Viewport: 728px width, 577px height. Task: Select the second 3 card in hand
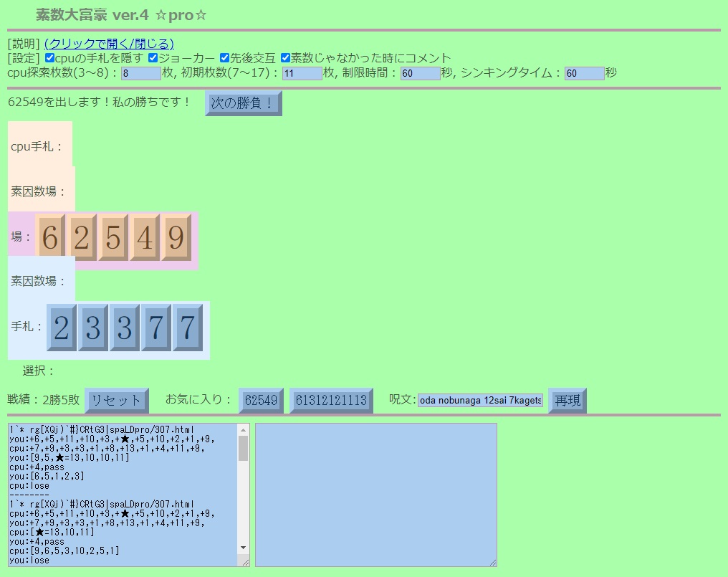[125, 328]
